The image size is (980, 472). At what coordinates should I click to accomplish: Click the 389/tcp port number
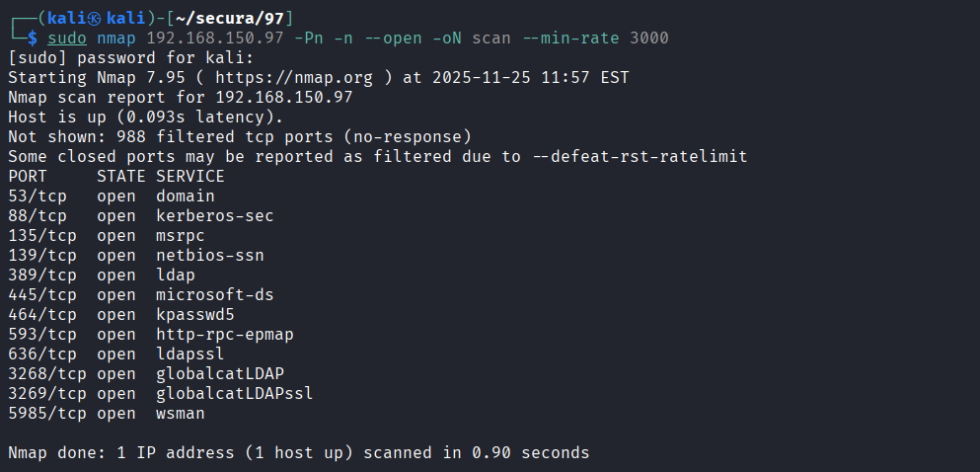click(37, 275)
